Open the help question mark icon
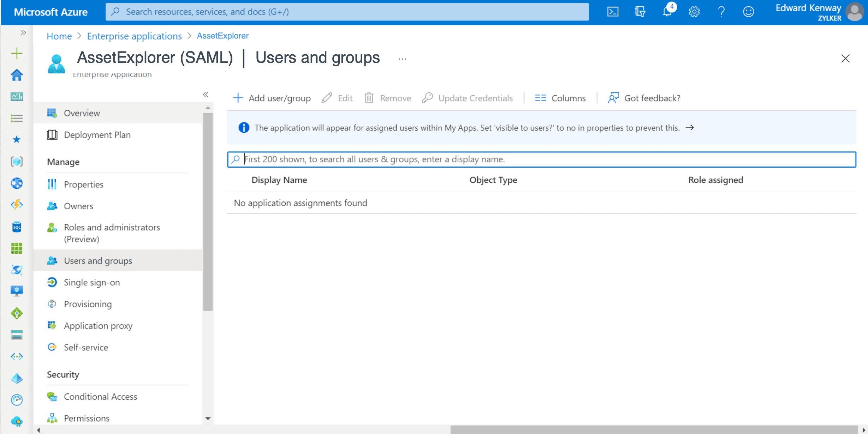This screenshot has width=868, height=434. [x=721, y=12]
